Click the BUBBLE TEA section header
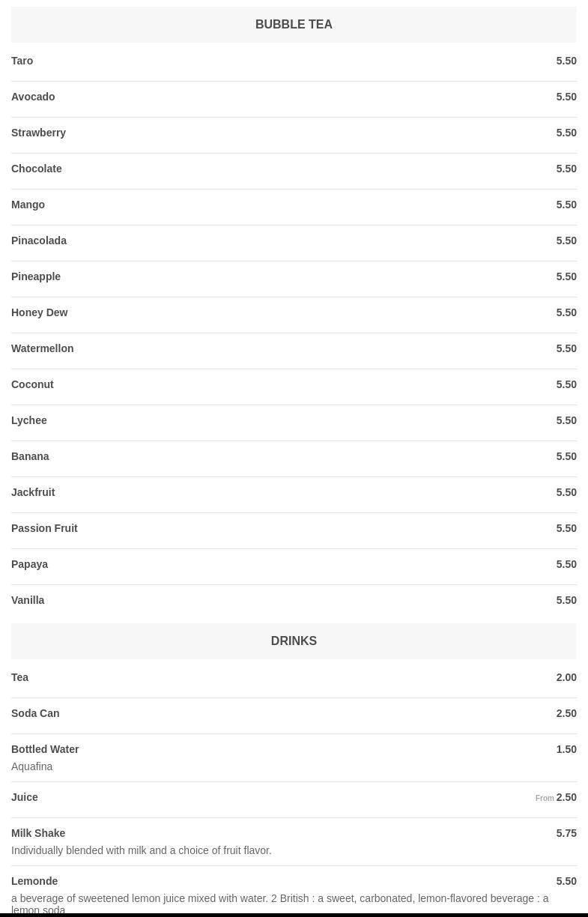Viewport: 588px width, 917px height. coord(294,25)
